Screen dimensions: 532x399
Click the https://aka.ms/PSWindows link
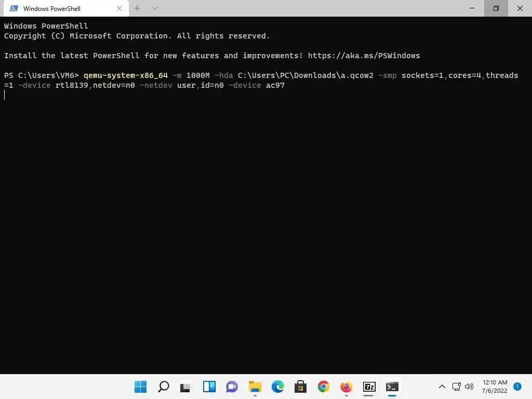click(364, 56)
